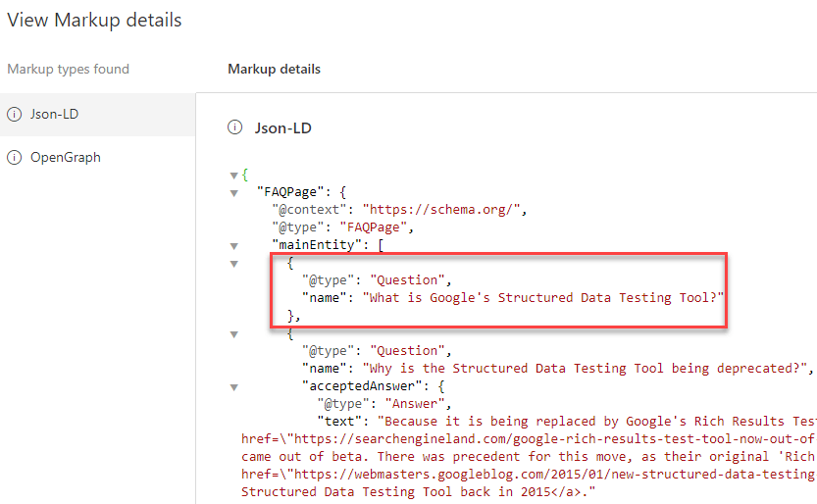Click info icon beside OpenGraph in sidebar
Viewport: 817px width, 504px height.
(14, 157)
